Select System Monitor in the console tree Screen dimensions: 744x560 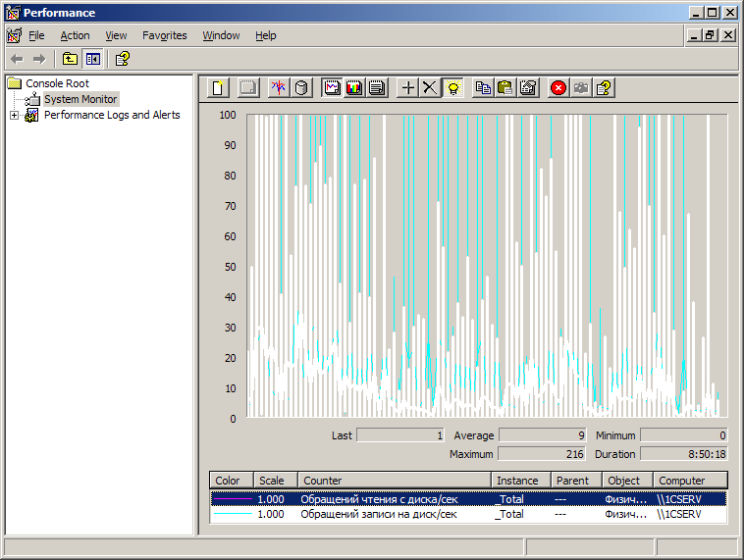(80, 99)
